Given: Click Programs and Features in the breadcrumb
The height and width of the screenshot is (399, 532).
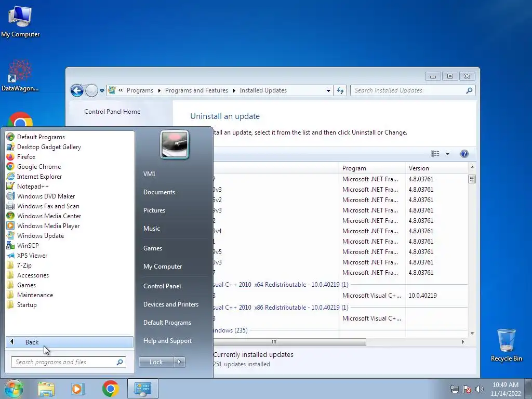Looking at the screenshot, I should pos(196,90).
